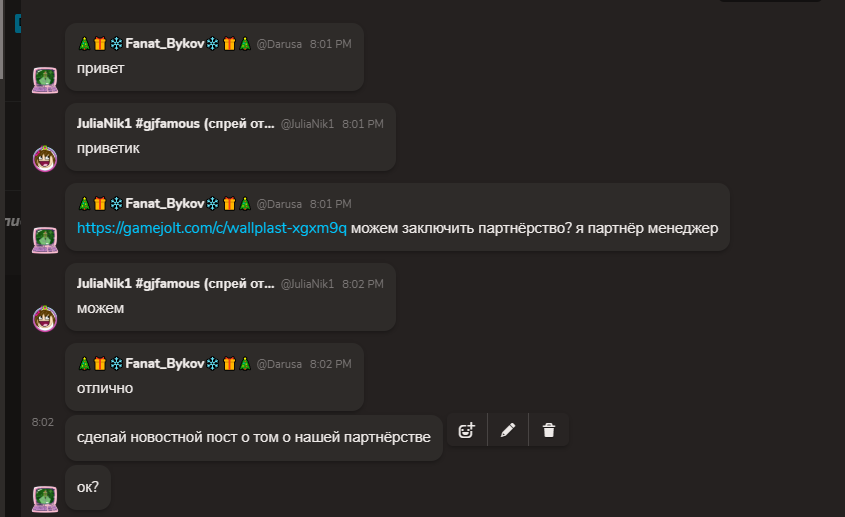Click the pencil edit message icon

point(508,430)
